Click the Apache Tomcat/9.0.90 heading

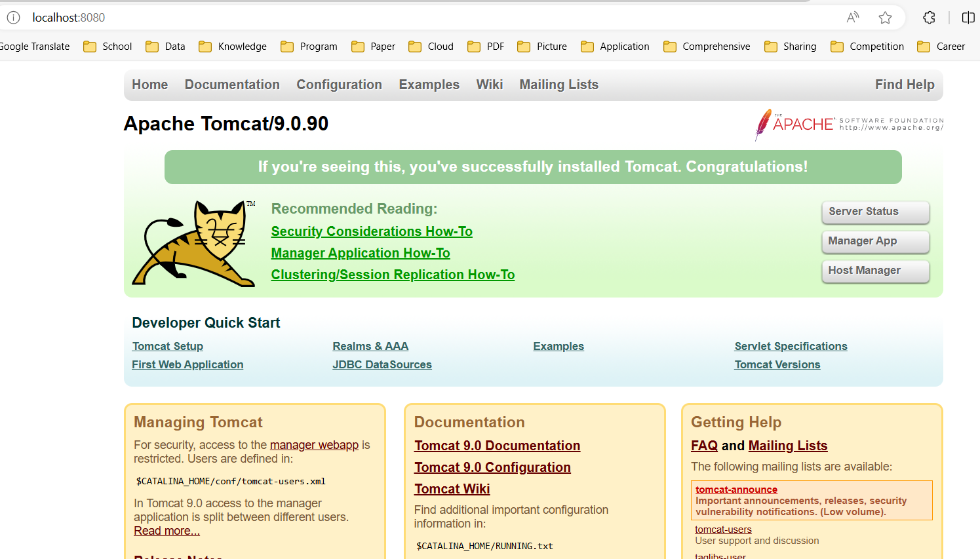226,124
